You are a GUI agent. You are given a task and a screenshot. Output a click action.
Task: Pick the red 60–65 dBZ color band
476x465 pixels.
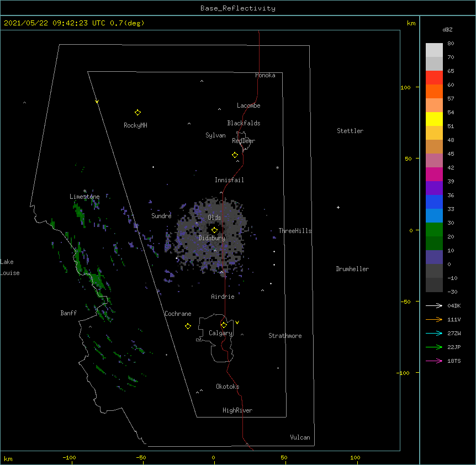click(434, 77)
